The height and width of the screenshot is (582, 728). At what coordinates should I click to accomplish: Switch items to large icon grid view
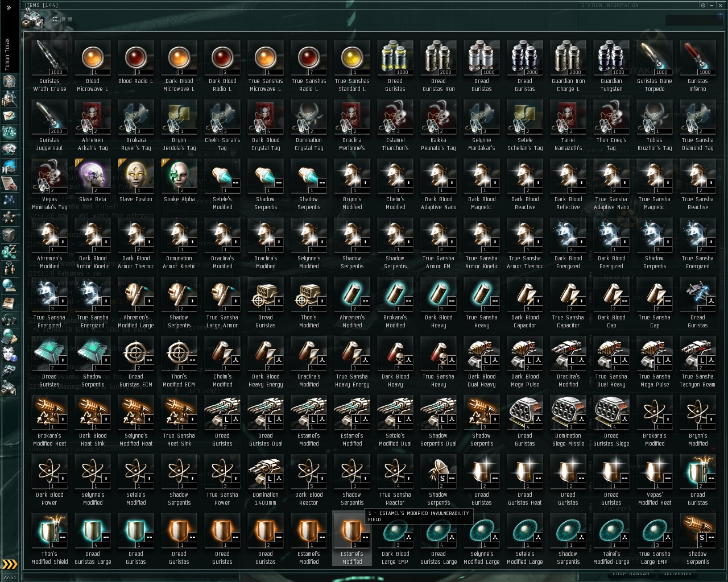(55, 19)
